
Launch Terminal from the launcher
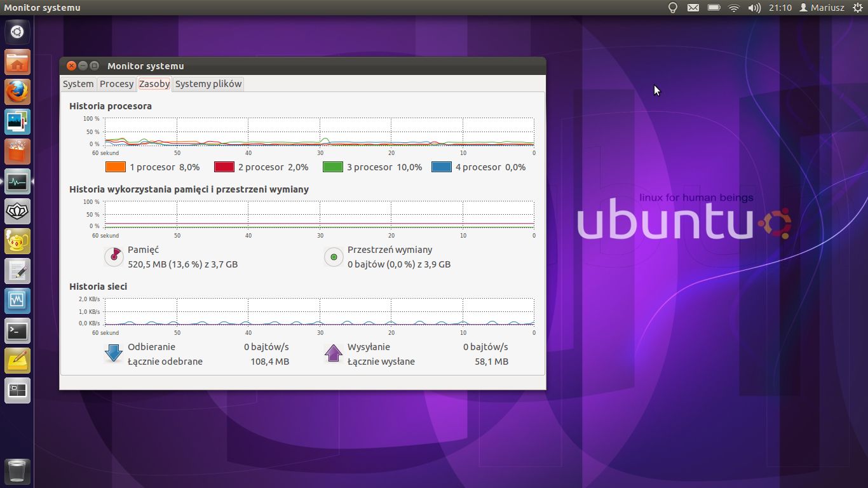(x=17, y=330)
